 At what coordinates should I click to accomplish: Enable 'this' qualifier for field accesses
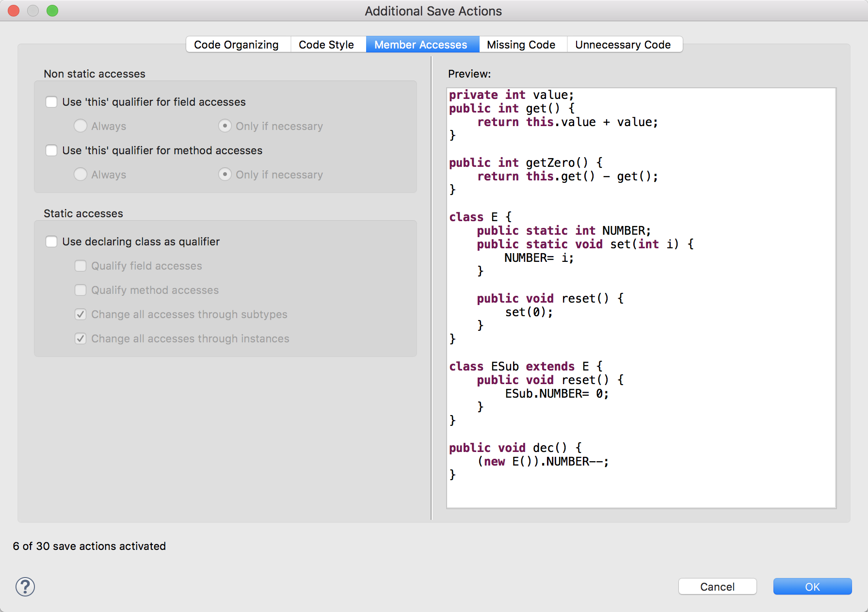click(51, 102)
